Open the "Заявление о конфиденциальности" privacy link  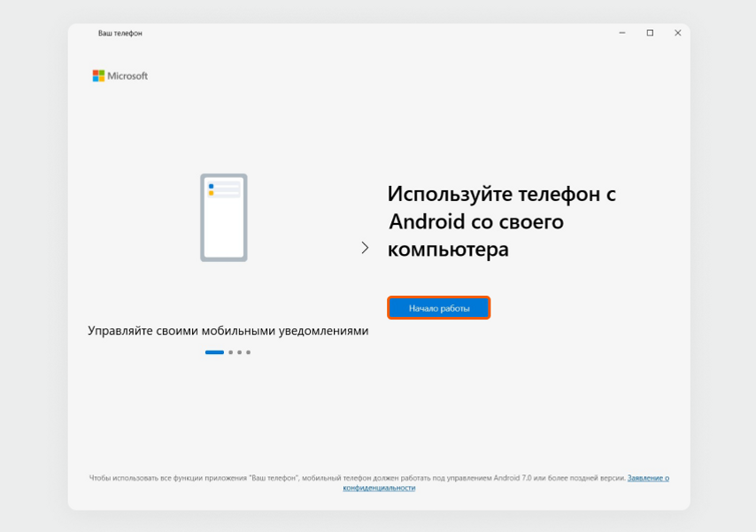[647, 478]
